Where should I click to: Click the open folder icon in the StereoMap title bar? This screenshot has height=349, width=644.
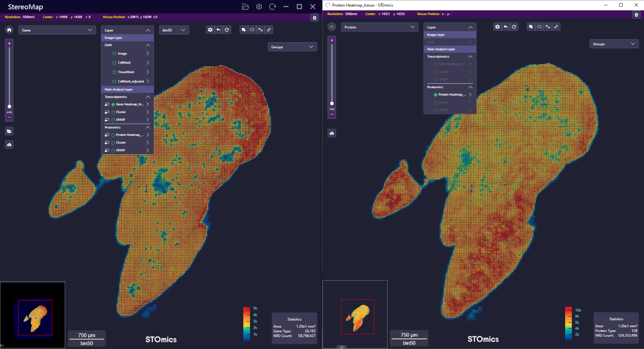tap(245, 7)
